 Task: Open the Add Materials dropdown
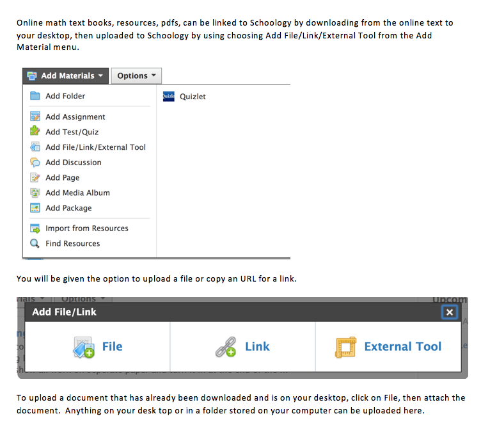click(65, 76)
